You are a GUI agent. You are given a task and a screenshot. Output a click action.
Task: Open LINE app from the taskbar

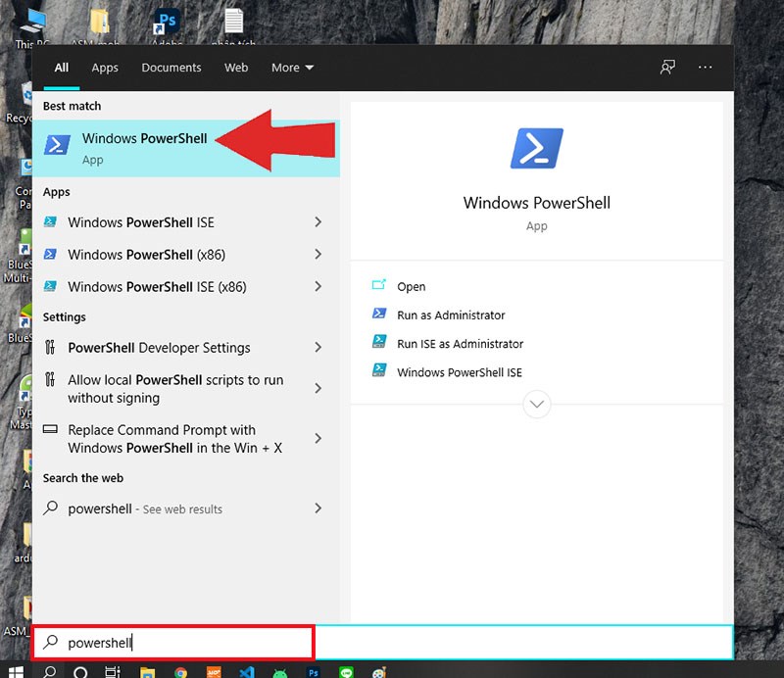[x=346, y=673]
